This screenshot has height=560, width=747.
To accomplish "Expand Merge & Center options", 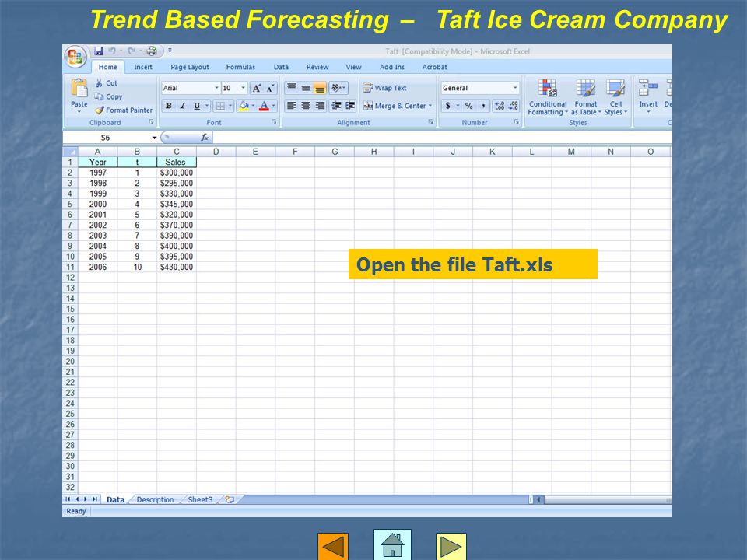I will click(430, 106).
